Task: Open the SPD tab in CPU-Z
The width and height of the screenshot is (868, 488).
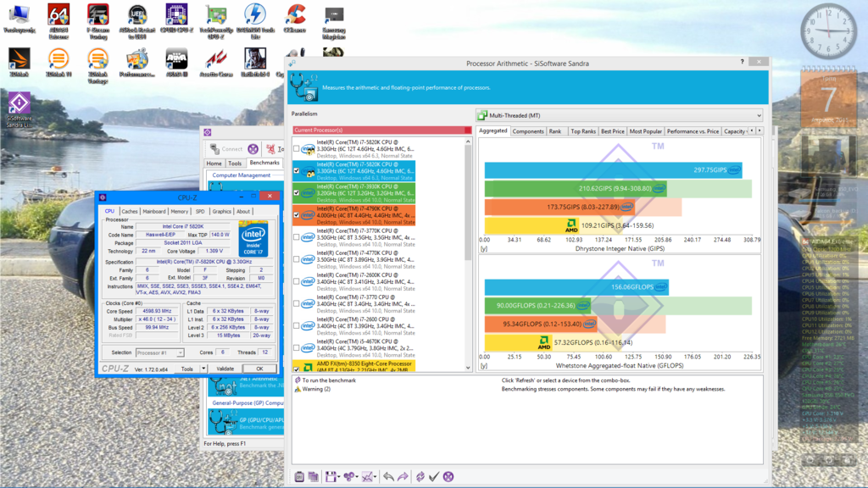Action: (200, 211)
